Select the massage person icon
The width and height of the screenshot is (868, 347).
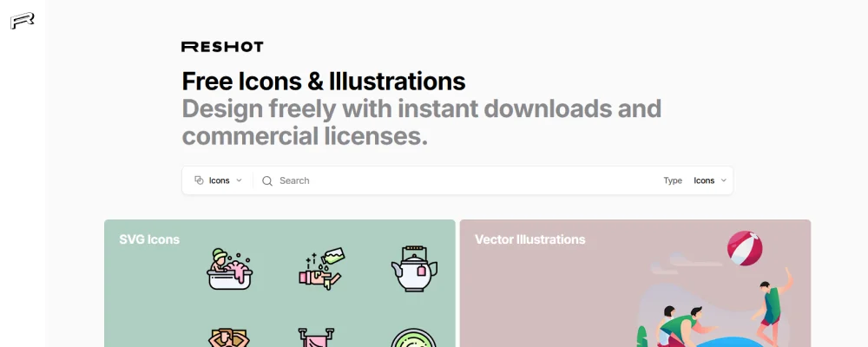(229, 337)
